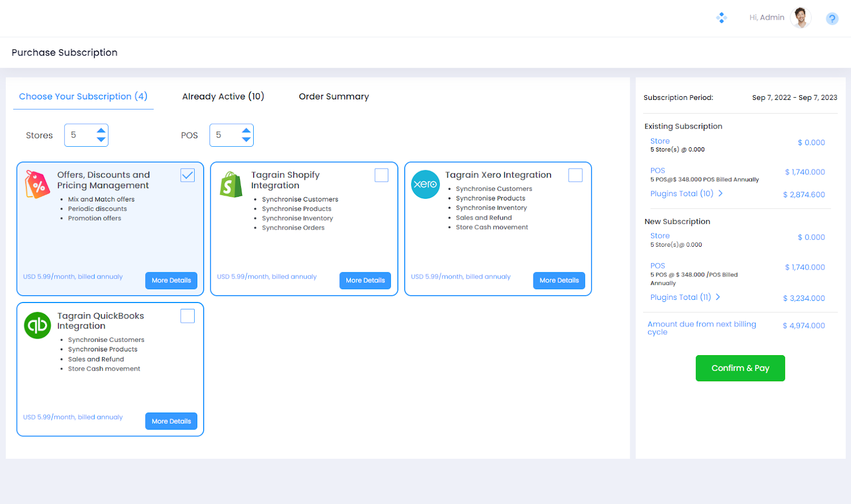Select the Tagrain QuickBooks Integration checkbox

pyautogui.click(x=187, y=316)
